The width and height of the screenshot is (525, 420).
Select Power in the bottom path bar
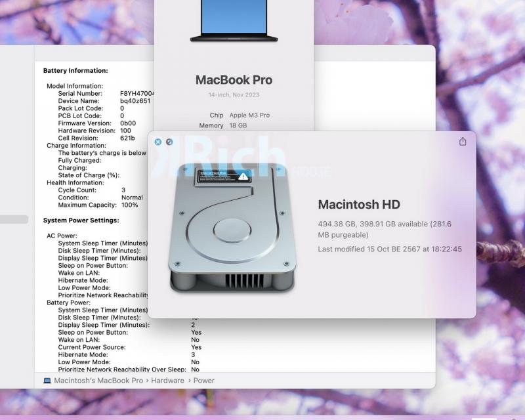click(x=204, y=381)
